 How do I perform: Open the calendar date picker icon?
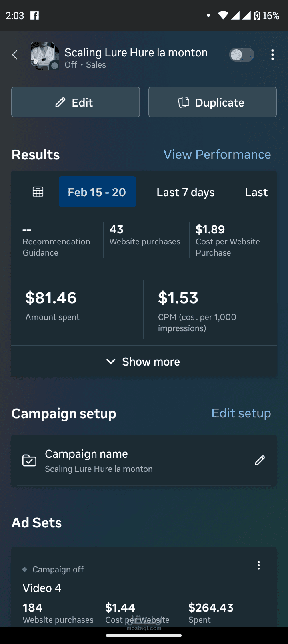pos(37,191)
